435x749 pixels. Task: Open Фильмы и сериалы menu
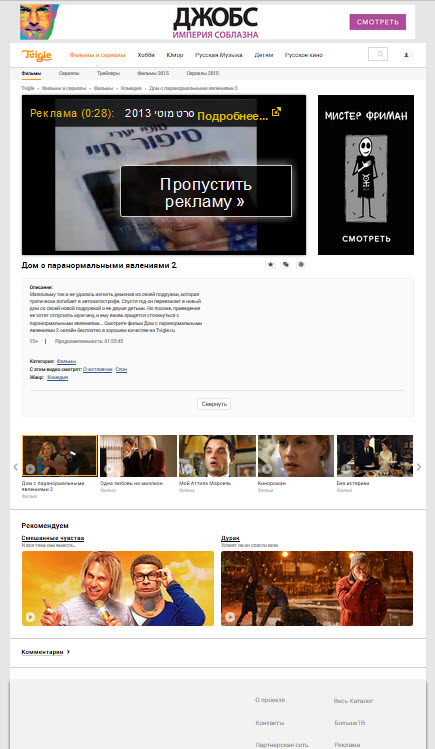pos(97,55)
